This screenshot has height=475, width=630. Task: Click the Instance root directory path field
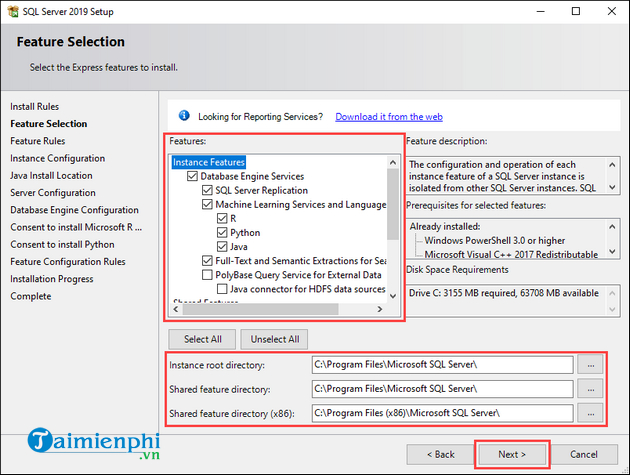pyautogui.click(x=442, y=365)
